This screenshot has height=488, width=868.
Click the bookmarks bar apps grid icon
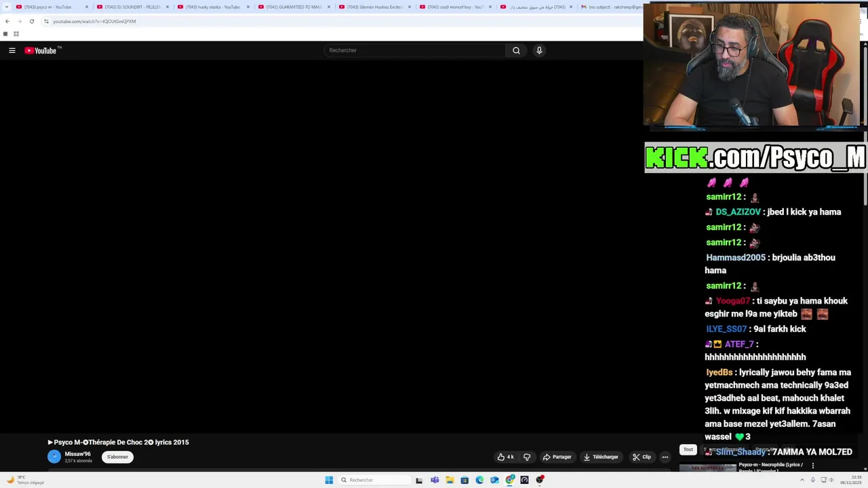coord(16,34)
